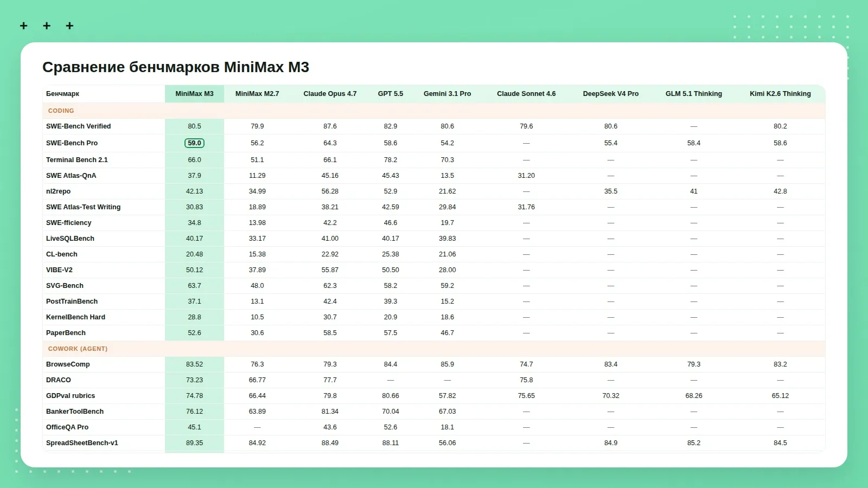Image resolution: width=868 pixels, height=488 pixels.
Task: Click the highlighted 59.0 SWE-Bench Pro score
Action: pos(194,143)
